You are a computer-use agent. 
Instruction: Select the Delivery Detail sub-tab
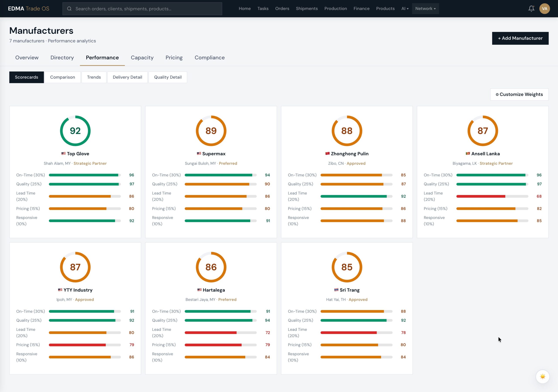click(x=127, y=77)
